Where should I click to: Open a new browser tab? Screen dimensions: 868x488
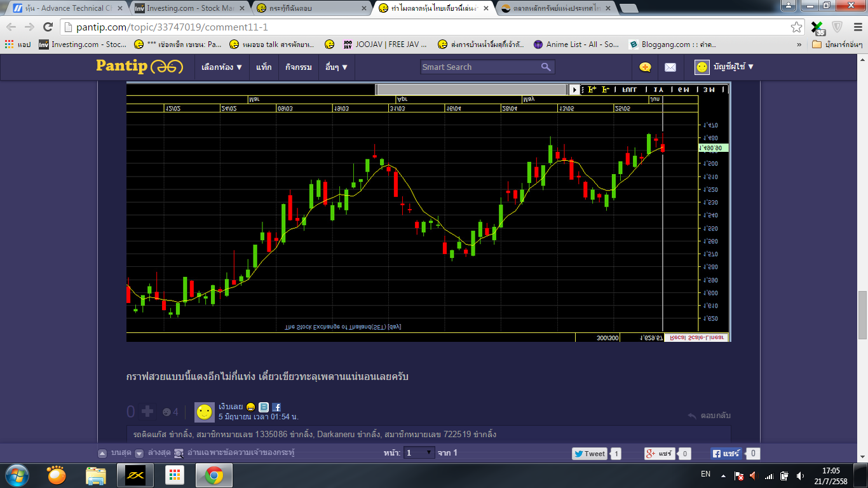click(628, 8)
